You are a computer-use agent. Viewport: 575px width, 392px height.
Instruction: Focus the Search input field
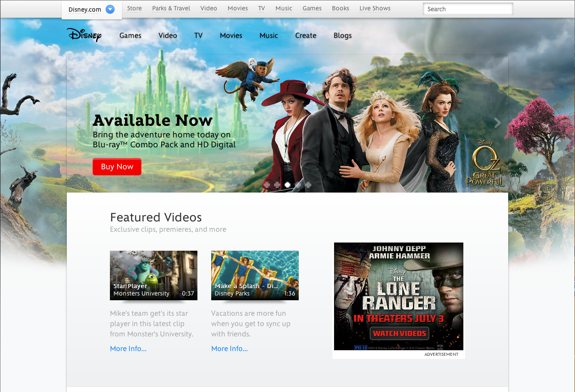point(468,9)
